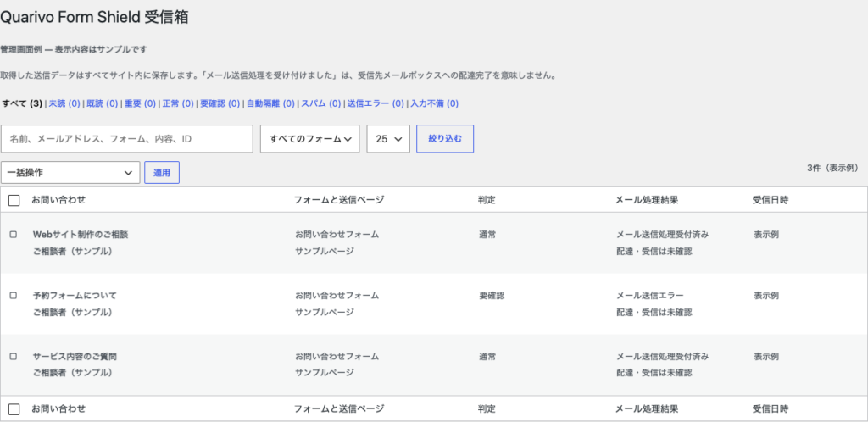Click 要確認 status in 予約フォーム row
Viewport: 868px width, 422px height.
click(492, 296)
